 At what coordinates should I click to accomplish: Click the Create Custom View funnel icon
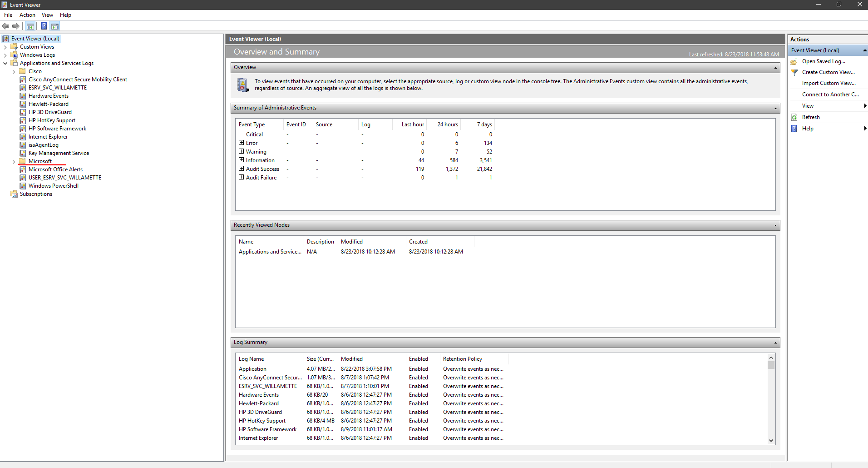pos(794,72)
